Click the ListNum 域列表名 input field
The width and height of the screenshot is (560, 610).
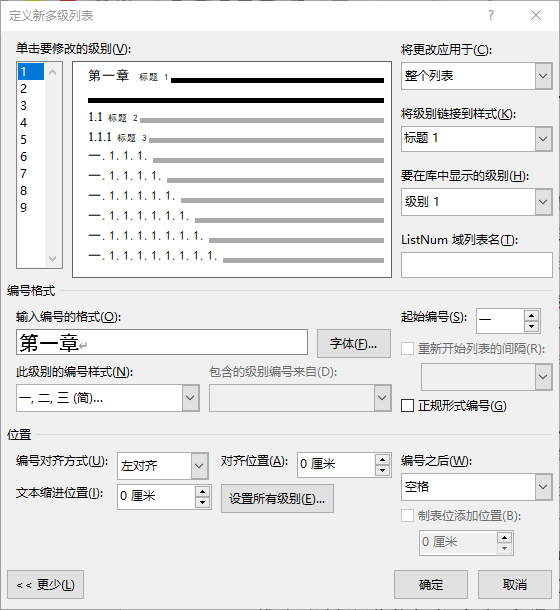click(477, 265)
